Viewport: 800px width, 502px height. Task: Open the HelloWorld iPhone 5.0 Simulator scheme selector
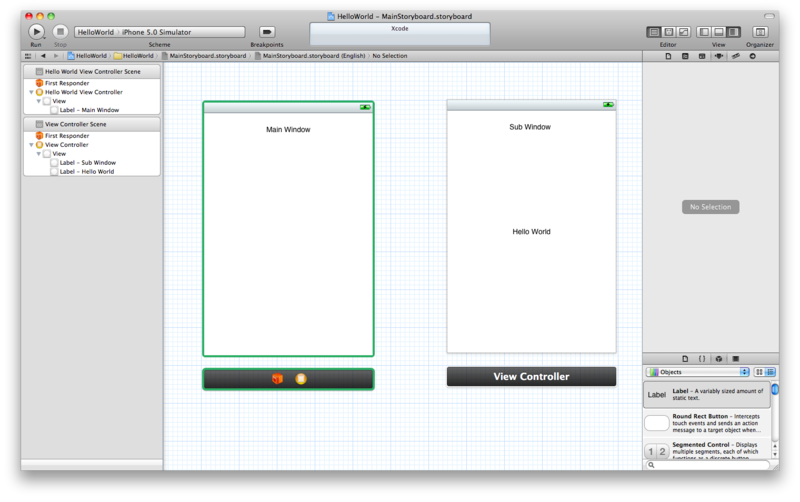pos(160,32)
